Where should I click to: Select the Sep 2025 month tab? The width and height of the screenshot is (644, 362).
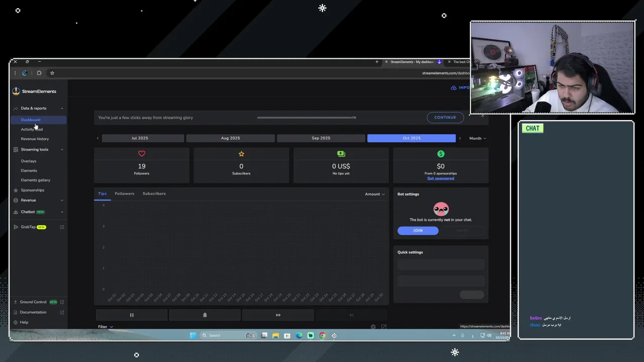point(321,138)
